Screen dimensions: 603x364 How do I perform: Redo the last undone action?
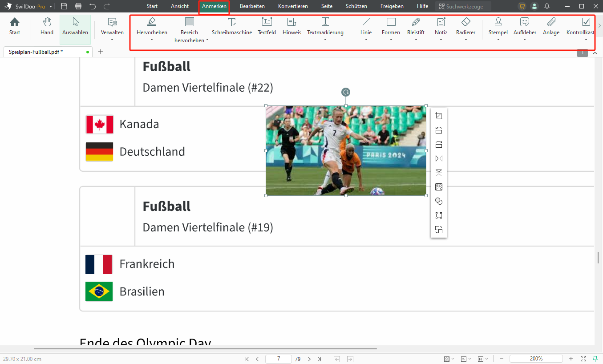coord(107,6)
